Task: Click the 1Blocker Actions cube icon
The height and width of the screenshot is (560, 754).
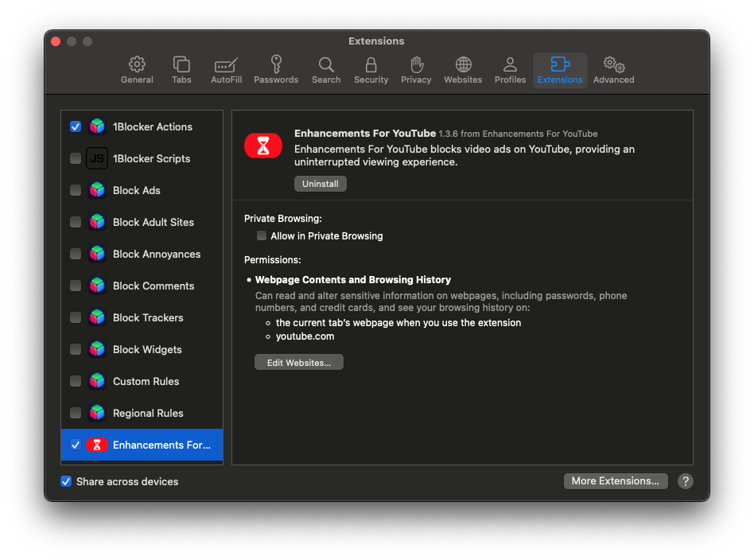Action: [97, 126]
